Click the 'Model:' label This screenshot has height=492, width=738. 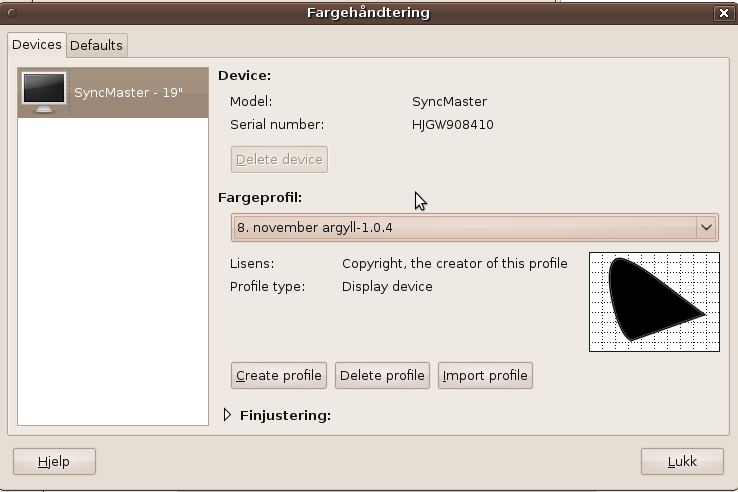coord(251,102)
